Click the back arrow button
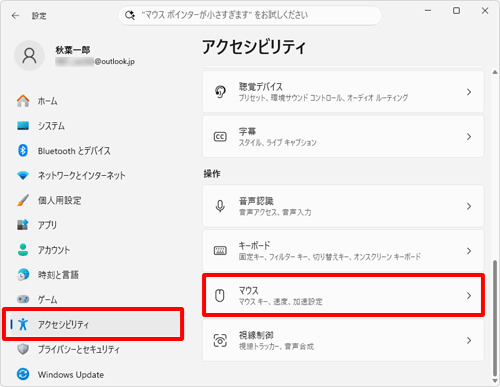Viewport: 500px width, 387px height. coord(15,16)
